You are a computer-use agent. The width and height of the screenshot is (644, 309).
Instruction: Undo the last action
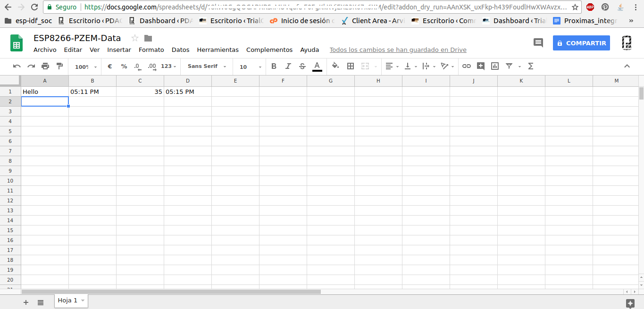tap(17, 66)
